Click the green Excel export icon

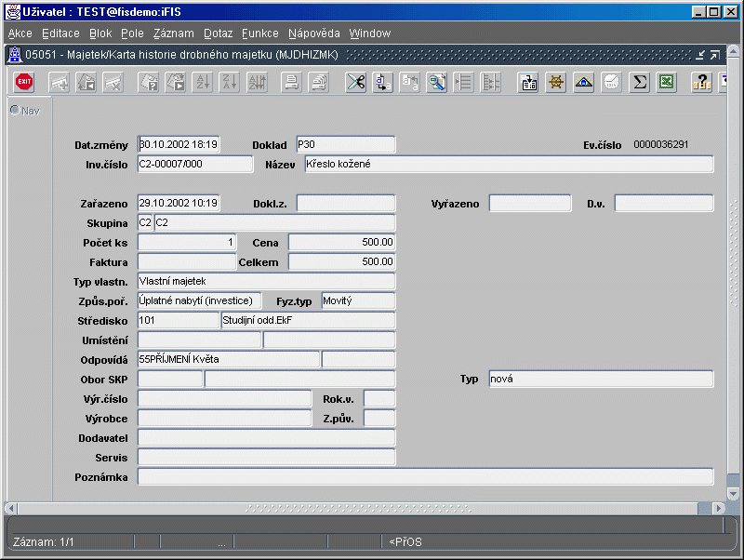[666, 83]
